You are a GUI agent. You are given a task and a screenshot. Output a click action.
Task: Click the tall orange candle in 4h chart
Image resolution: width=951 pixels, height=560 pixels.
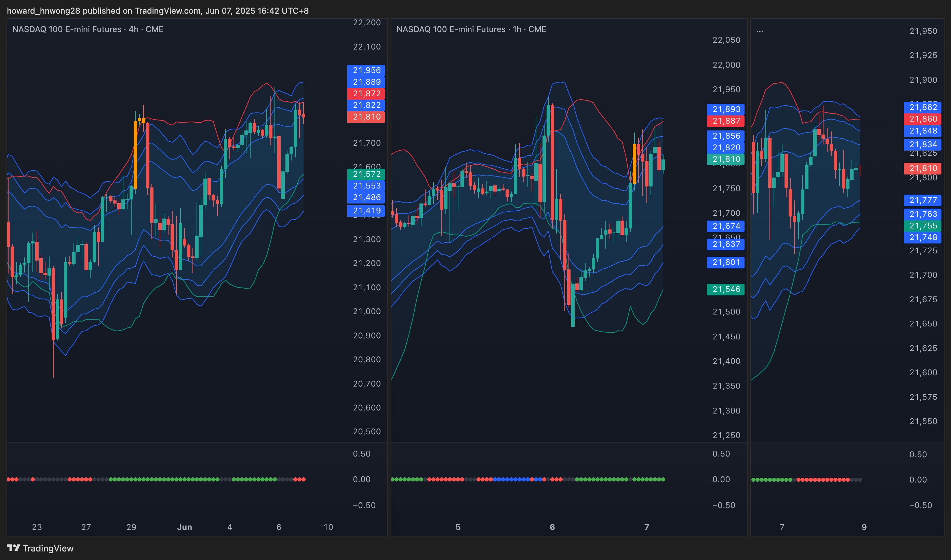[x=135, y=155]
